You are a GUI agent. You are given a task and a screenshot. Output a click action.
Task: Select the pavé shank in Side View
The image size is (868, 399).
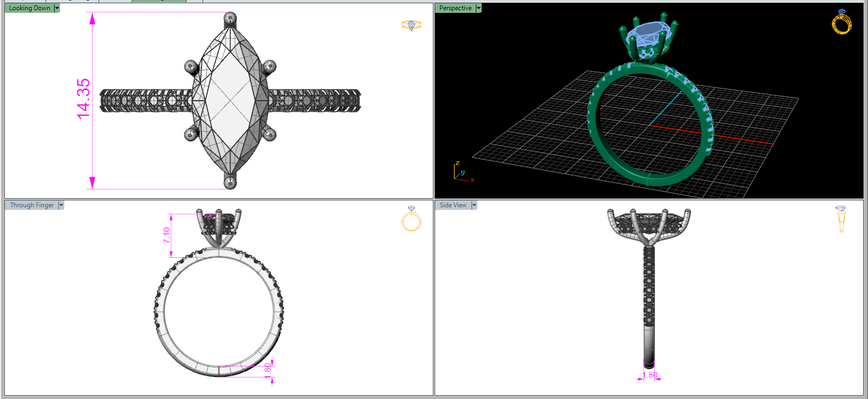649,287
